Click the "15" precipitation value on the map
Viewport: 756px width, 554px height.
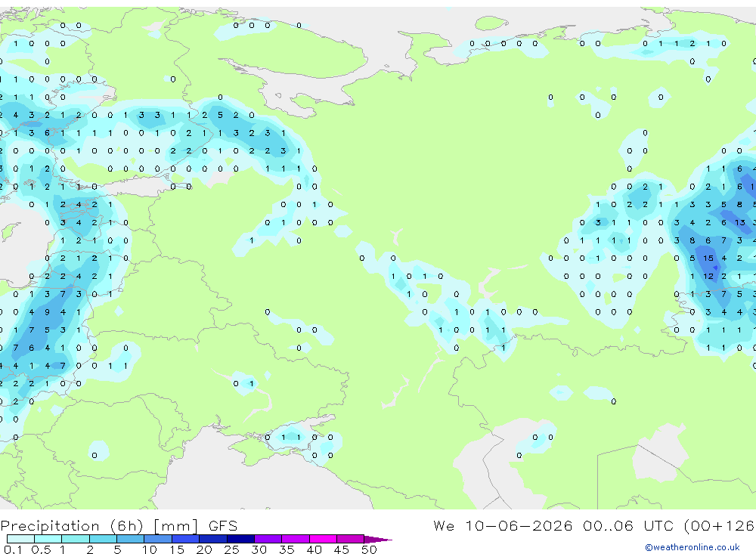(708, 258)
